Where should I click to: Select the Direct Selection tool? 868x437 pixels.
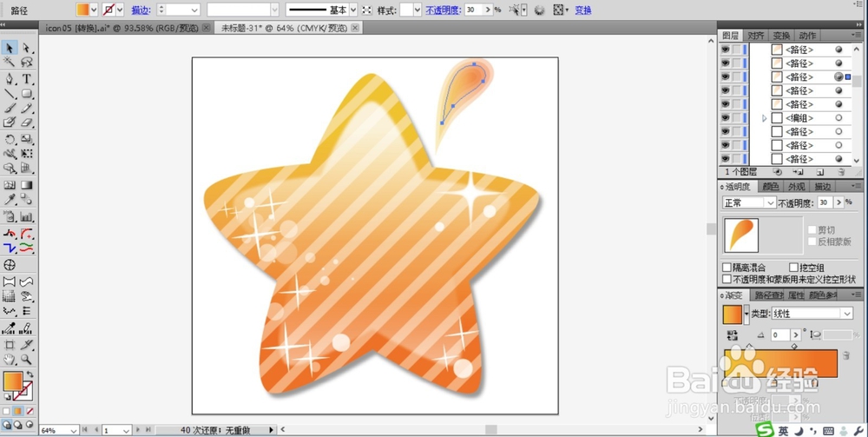27,48
